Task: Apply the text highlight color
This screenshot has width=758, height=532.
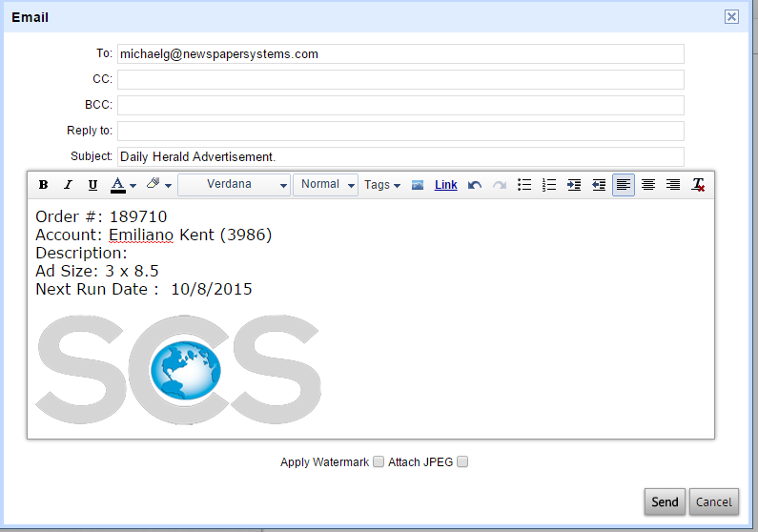Action: pos(154,184)
